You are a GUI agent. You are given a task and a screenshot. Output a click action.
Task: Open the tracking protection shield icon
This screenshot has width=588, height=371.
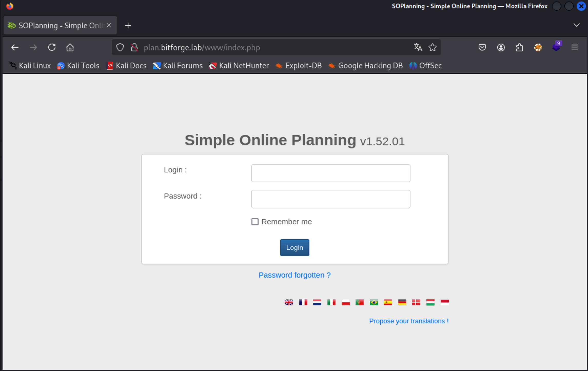click(x=120, y=47)
